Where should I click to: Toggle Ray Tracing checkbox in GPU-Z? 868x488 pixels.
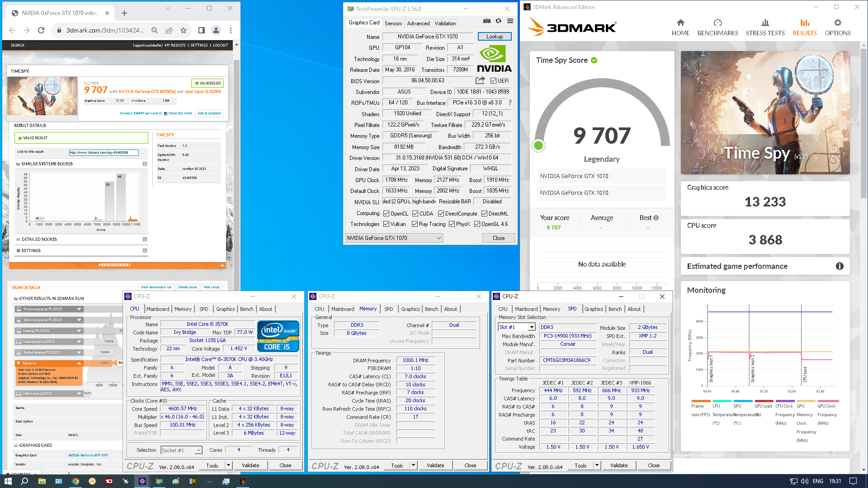(415, 224)
